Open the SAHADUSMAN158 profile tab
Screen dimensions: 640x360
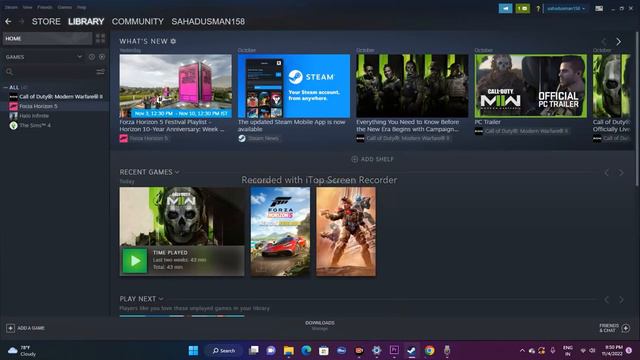[x=208, y=21]
